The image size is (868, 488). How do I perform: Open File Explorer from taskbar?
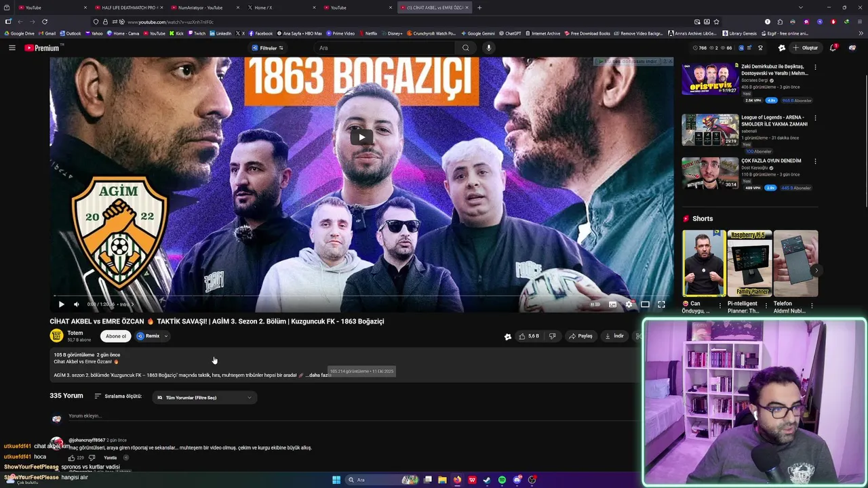click(x=442, y=480)
